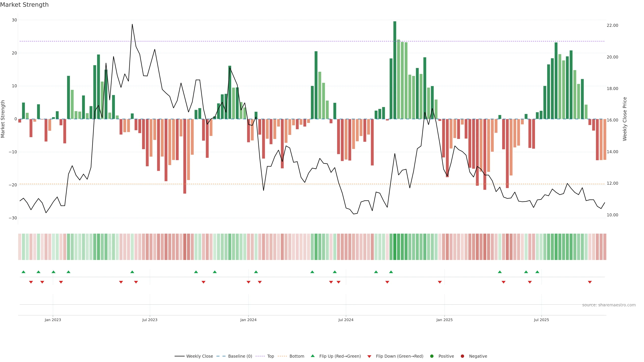Toggle the Weekly Close legend label
The image size is (644, 362).
tap(200, 356)
